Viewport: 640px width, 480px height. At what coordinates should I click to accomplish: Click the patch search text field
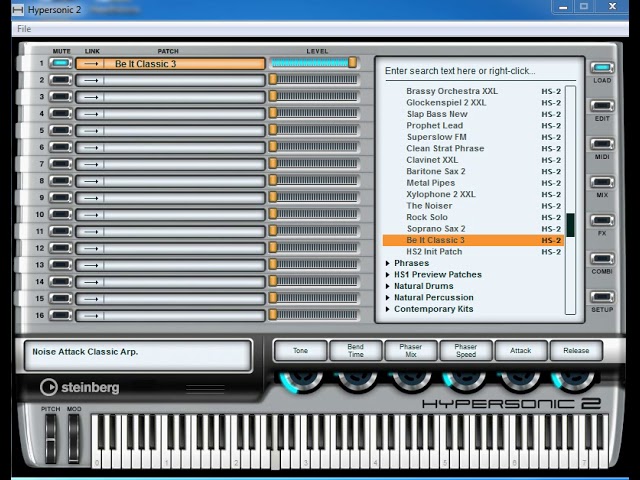click(480, 71)
